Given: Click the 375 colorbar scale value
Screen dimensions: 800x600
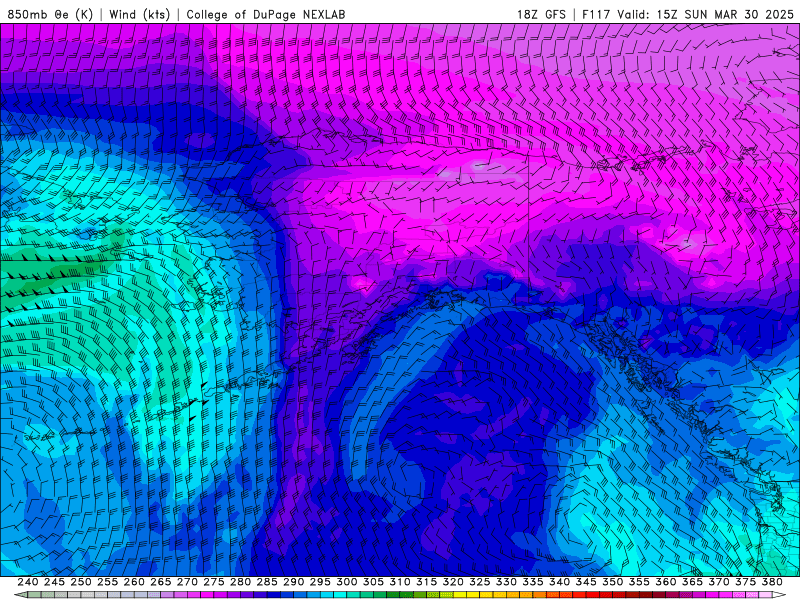Looking at the screenshot, I should click(x=745, y=582).
